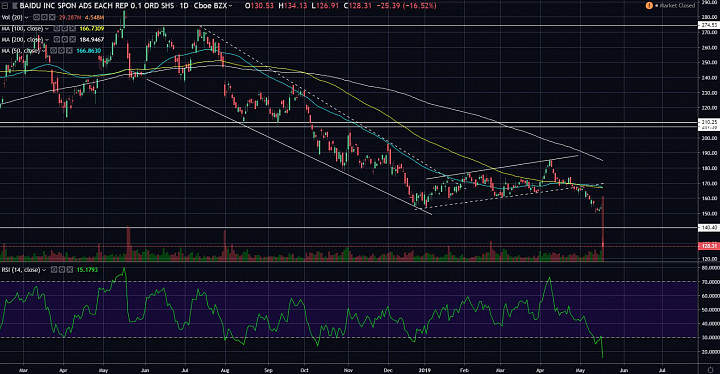The height and width of the screenshot is (374, 720).
Task: Click the orange warning icon near Market Closed
Action: coord(649,6)
